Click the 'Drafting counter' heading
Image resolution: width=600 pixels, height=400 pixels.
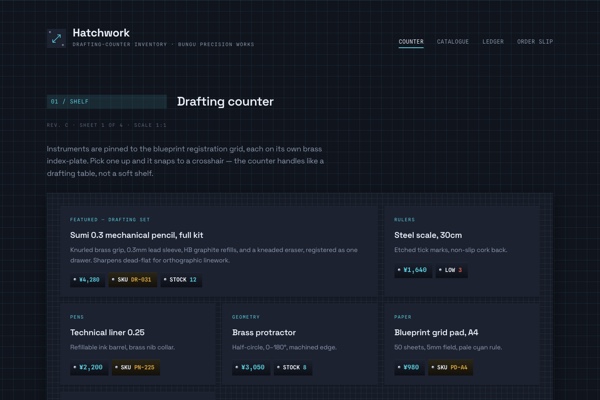[225, 101]
